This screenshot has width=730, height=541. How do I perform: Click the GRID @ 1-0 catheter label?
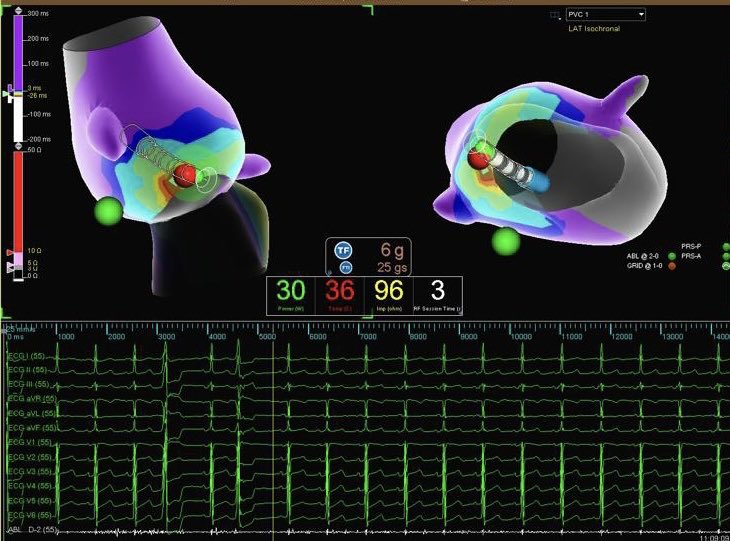coord(644,266)
